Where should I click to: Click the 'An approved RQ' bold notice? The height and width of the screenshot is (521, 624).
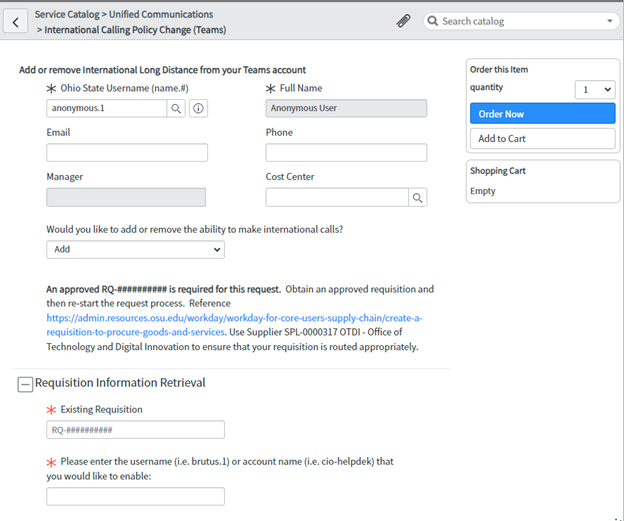point(164,289)
